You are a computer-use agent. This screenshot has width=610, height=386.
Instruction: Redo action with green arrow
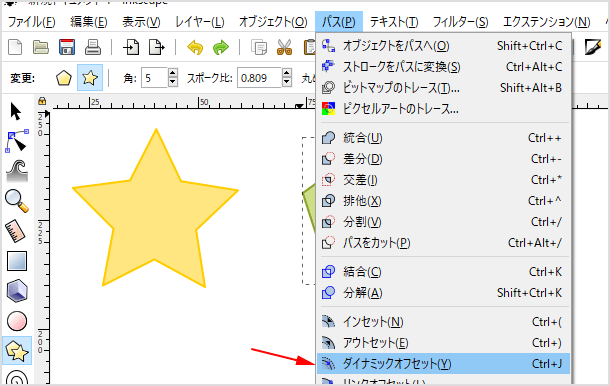(x=221, y=48)
